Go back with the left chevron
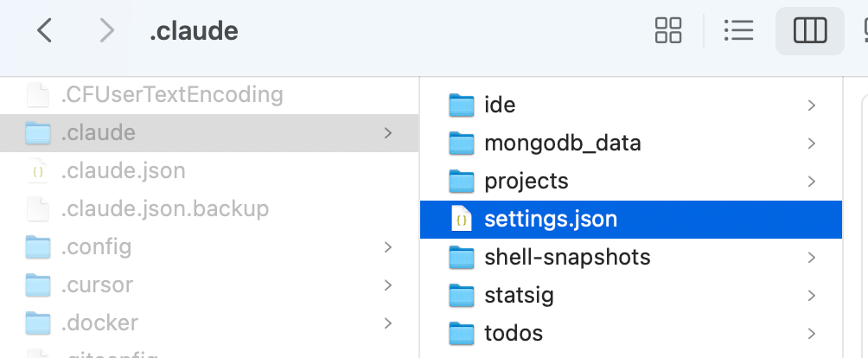The width and height of the screenshot is (868, 358). 45,31
